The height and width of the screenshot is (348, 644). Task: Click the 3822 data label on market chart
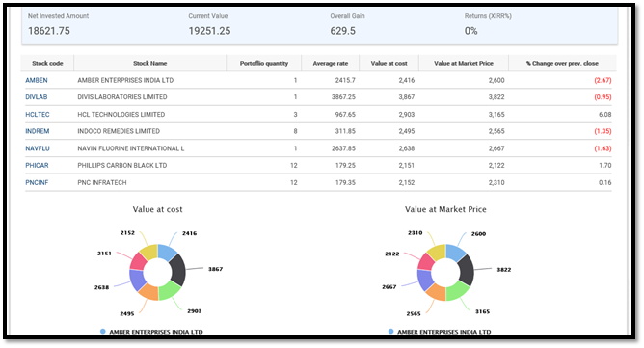504,270
